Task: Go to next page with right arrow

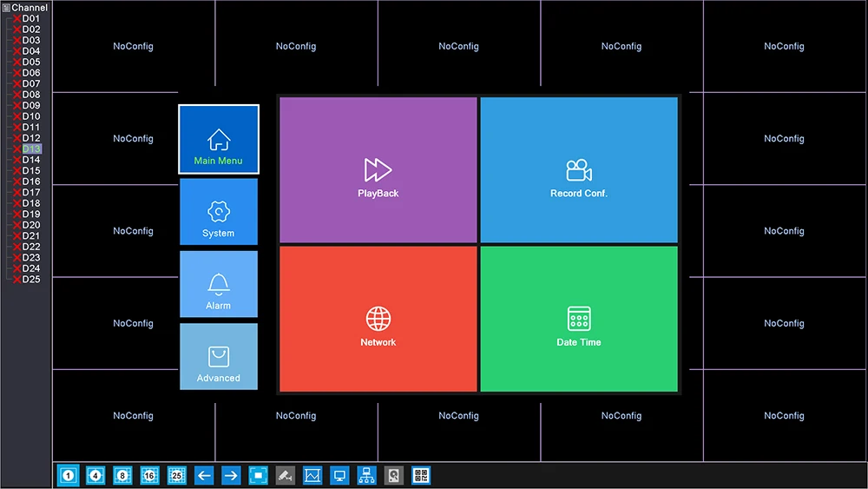Action: (232, 475)
